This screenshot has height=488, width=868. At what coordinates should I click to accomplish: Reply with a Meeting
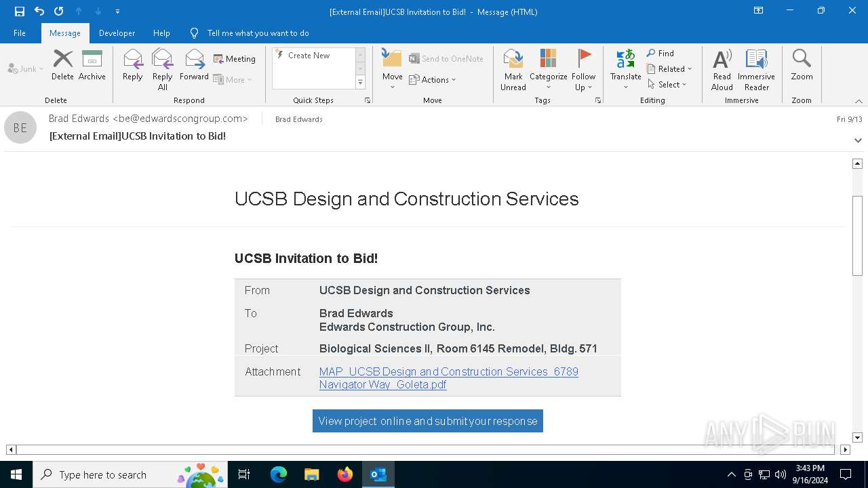[x=235, y=59]
